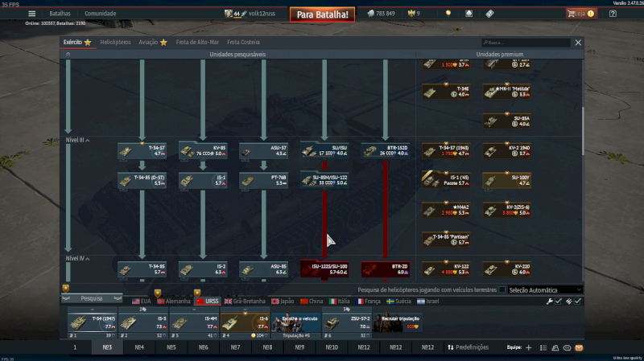Open the main hamburger menu
The image size is (644, 361).
coord(31,14)
